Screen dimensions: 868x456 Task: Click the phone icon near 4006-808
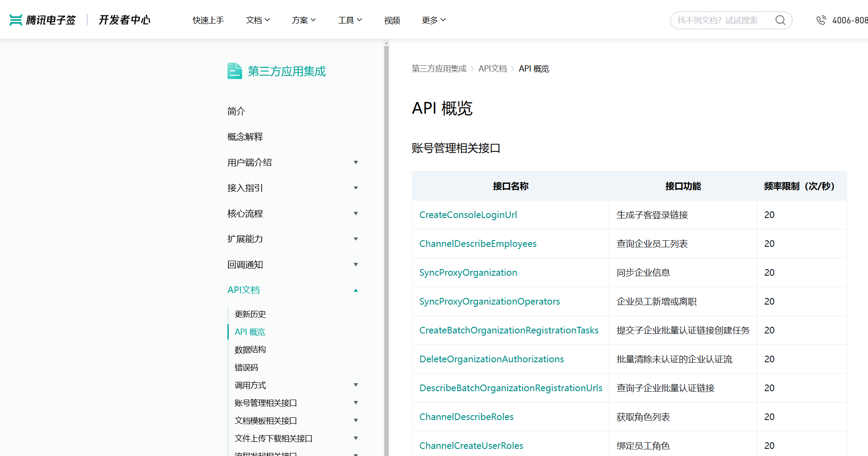(821, 20)
